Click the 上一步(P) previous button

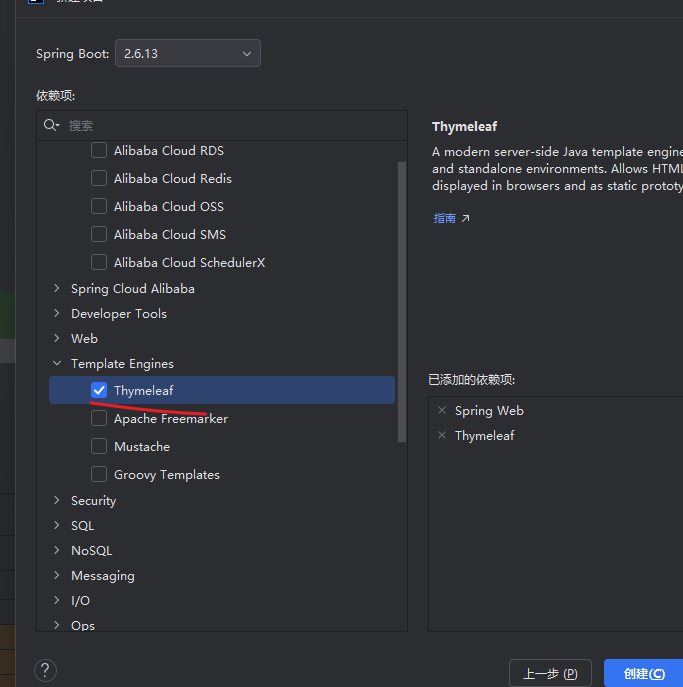point(550,673)
